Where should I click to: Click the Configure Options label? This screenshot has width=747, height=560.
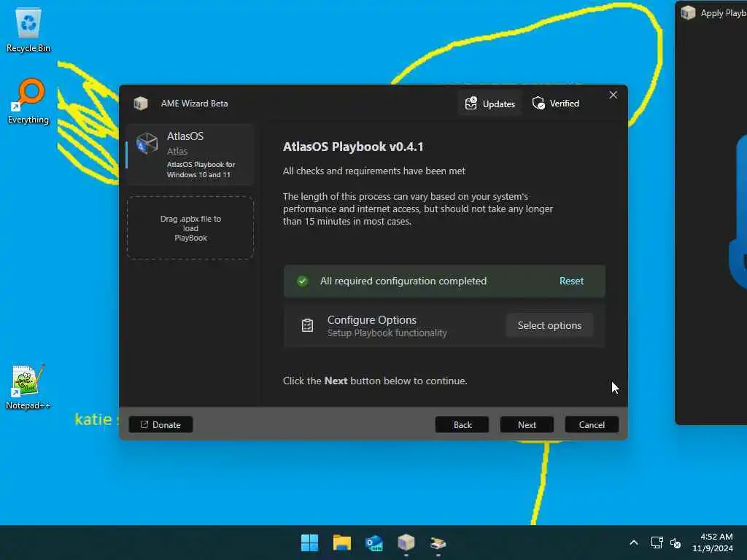coord(371,320)
